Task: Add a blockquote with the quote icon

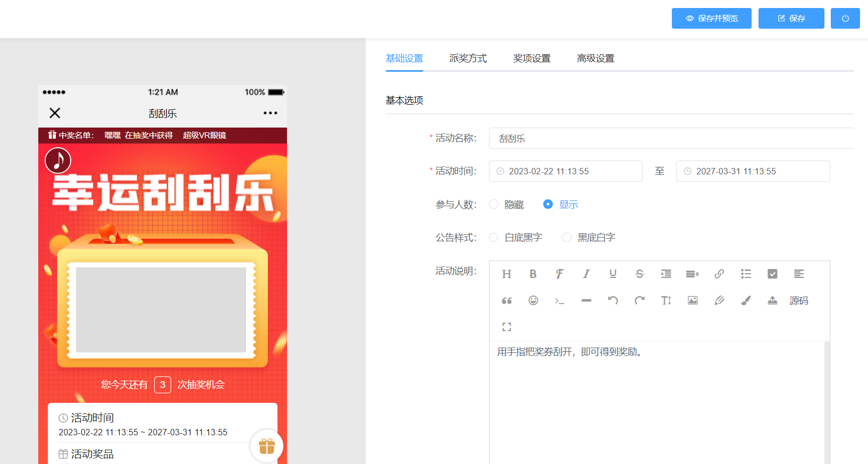Action: (507, 300)
